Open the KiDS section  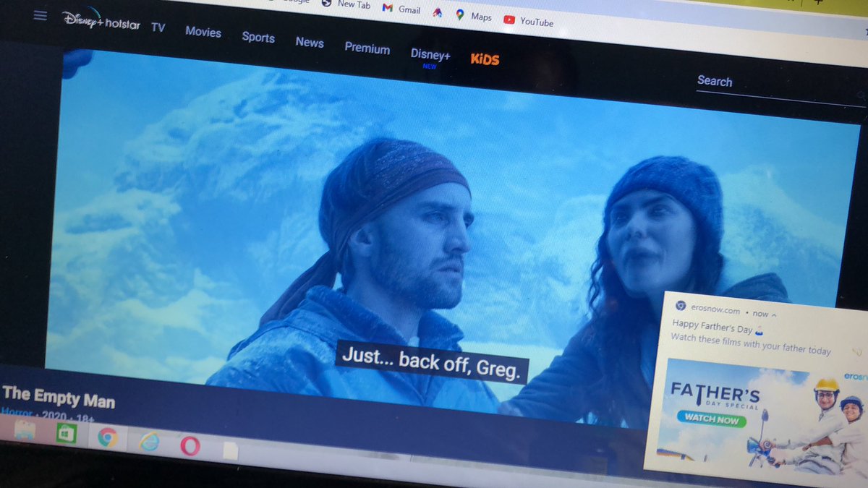tap(485, 59)
